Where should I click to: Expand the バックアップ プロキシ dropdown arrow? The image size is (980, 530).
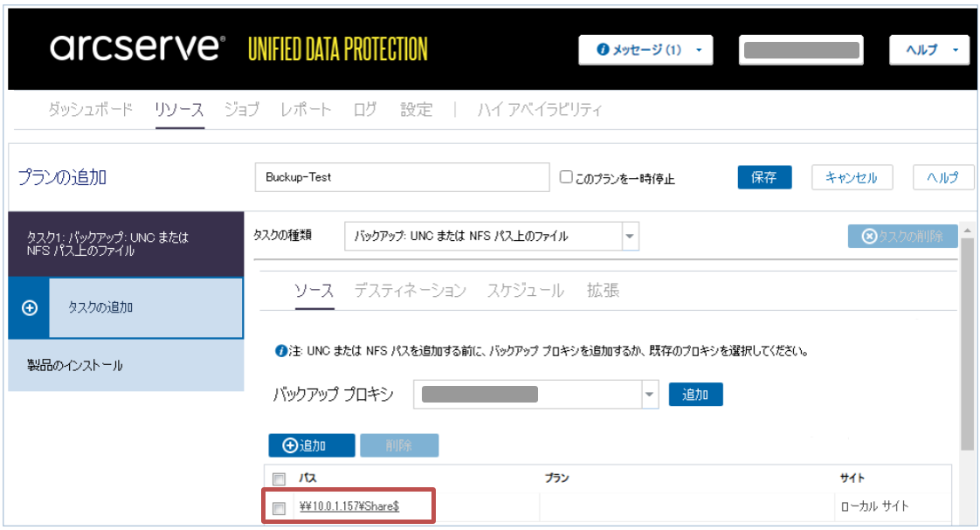point(650,395)
